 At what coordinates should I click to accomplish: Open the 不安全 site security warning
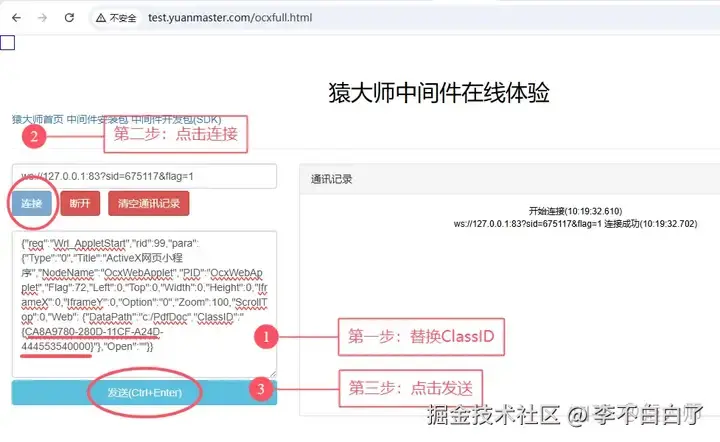(116, 18)
